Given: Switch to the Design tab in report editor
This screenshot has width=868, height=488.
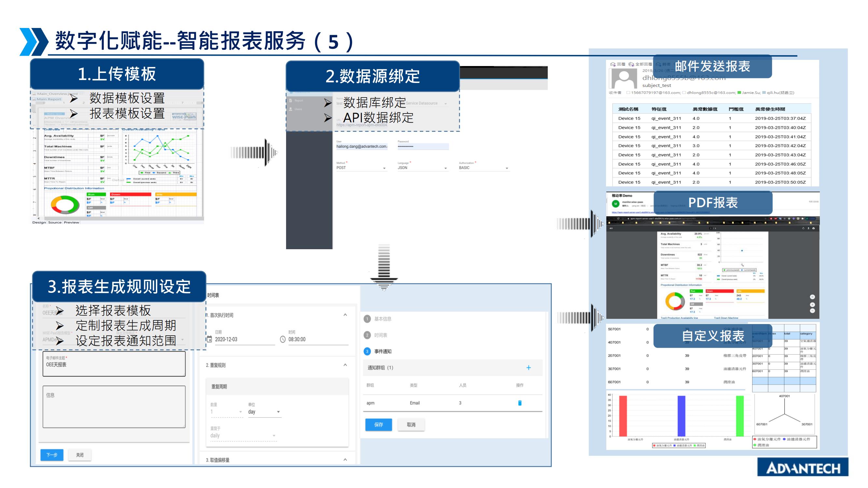Looking at the screenshot, I should coord(39,222).
